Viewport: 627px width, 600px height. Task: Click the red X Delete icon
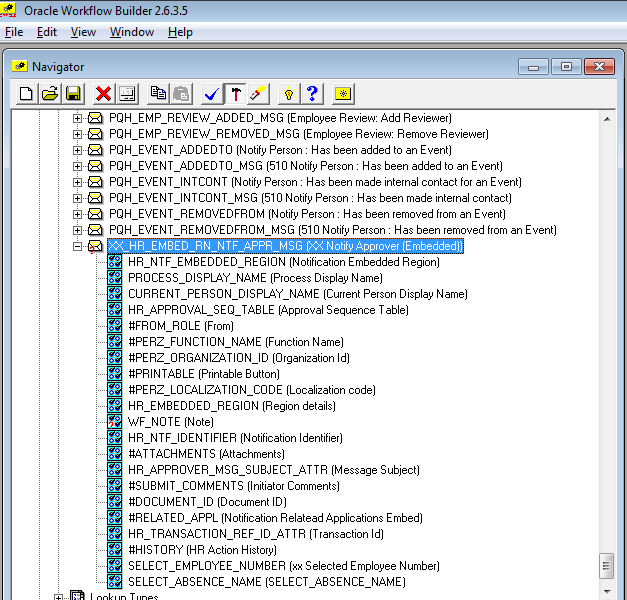coord(104,94)
